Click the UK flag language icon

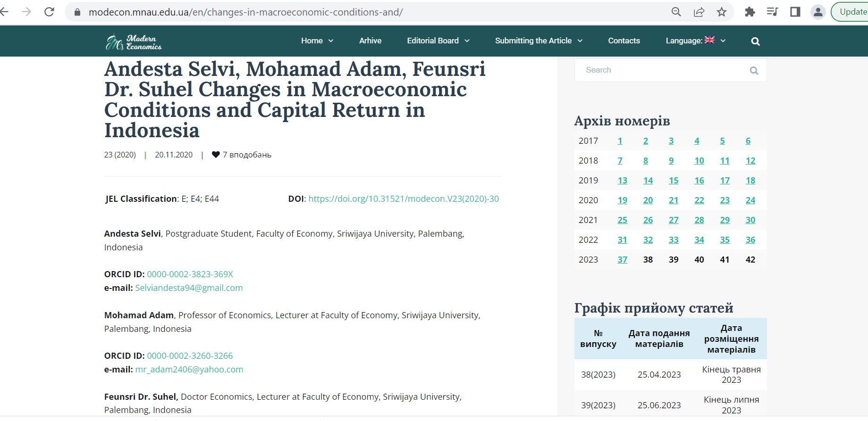(x=709, y=40)
